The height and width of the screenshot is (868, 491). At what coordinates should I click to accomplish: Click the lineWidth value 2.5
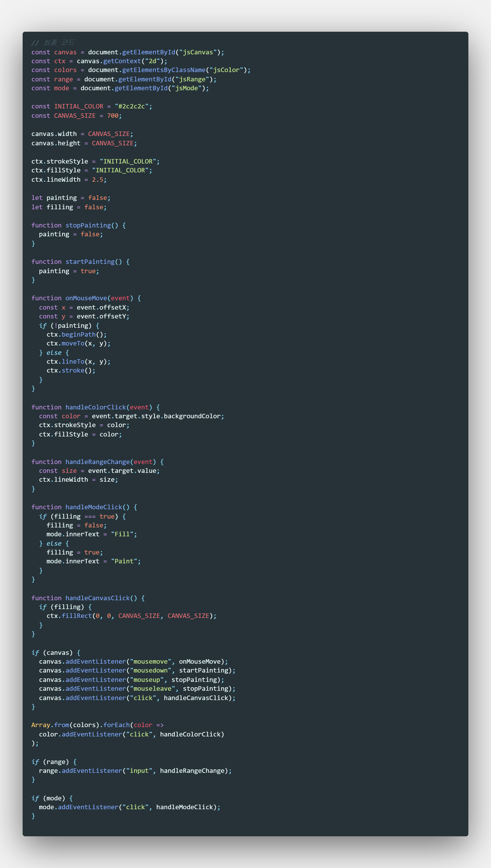pos(97,180)
